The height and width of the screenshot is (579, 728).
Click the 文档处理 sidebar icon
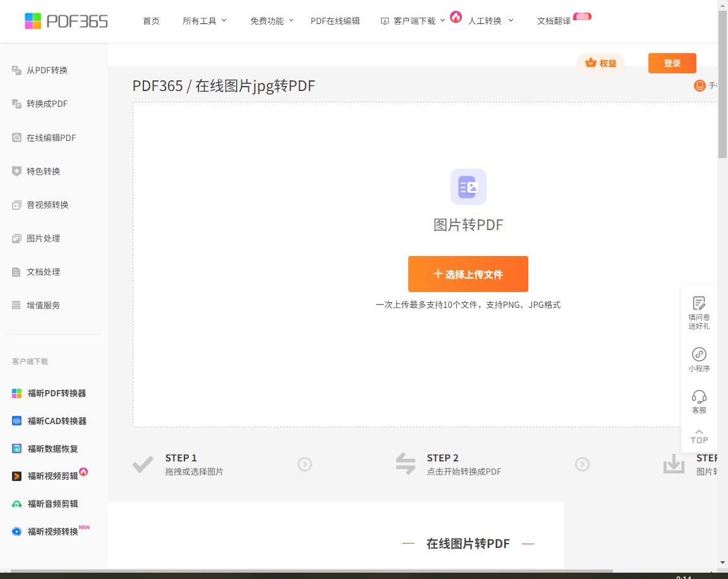[16, 272]
